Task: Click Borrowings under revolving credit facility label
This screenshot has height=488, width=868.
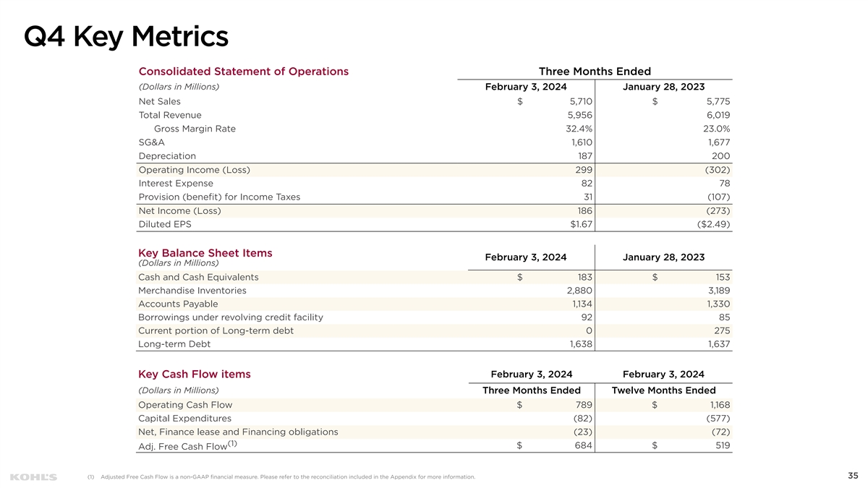Action: (x=230, y=317)
